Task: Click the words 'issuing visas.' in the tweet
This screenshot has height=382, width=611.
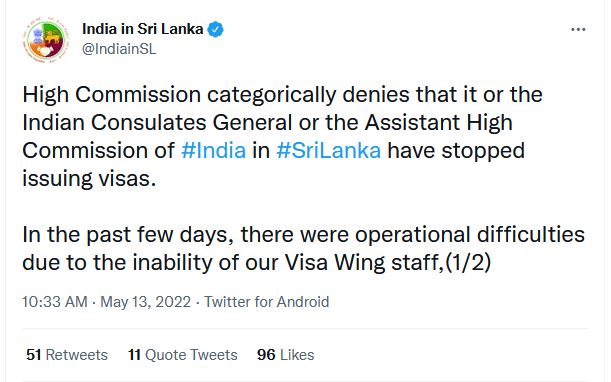Action: point(89,179)
